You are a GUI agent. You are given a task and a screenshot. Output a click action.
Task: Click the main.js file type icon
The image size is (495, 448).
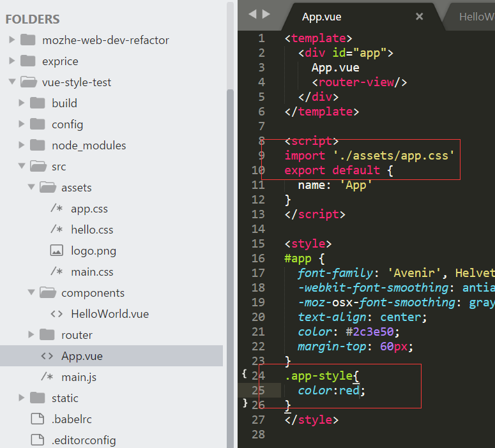pyautogui.click(x=47, y=377)
